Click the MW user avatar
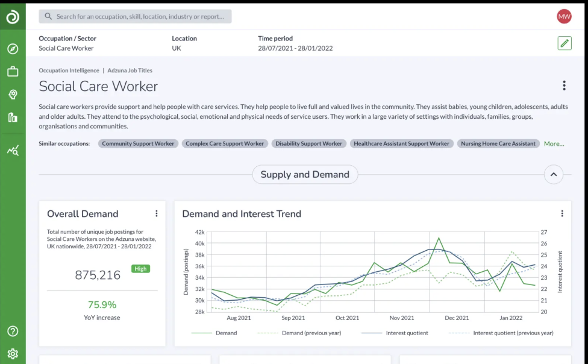 point(564,16)
